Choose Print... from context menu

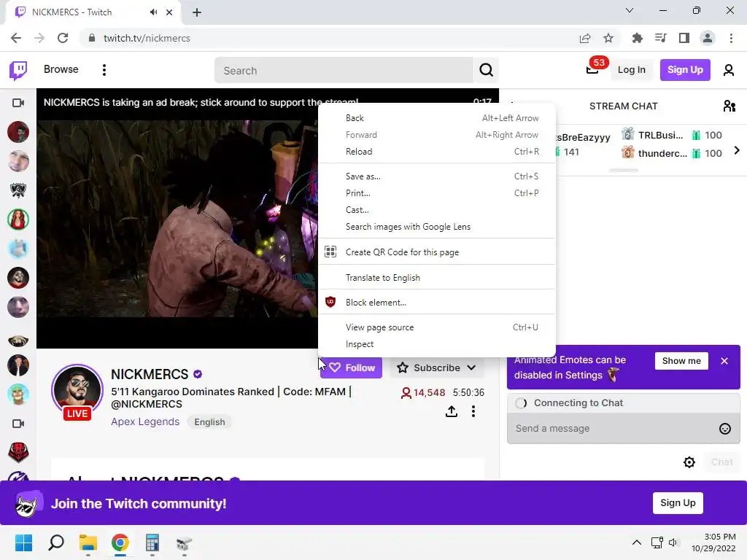click(x=436, y=192)
